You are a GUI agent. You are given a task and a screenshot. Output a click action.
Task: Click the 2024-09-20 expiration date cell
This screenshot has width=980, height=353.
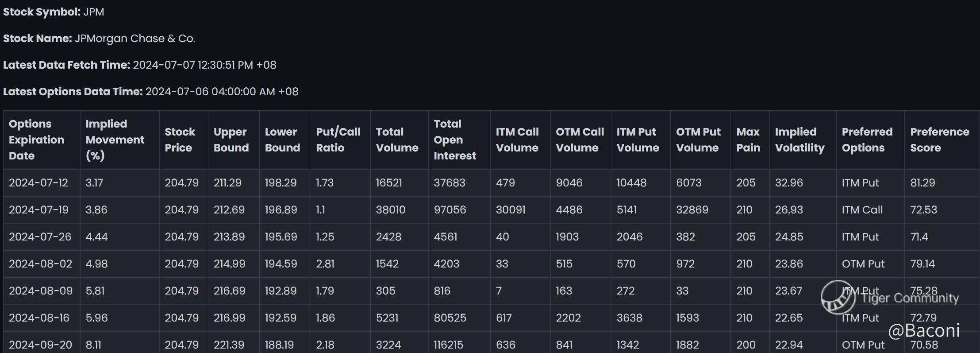[40, 345]
